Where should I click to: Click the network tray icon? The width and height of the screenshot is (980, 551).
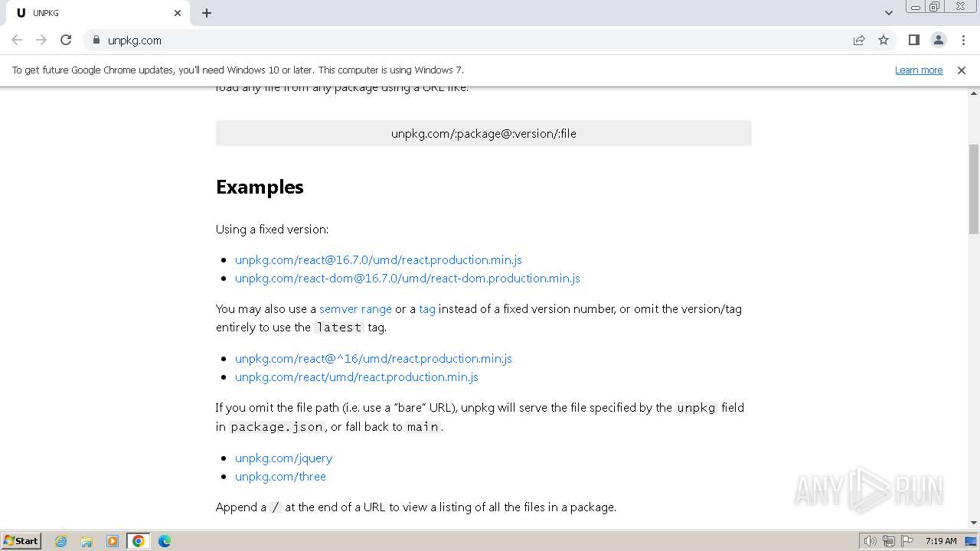889,541
